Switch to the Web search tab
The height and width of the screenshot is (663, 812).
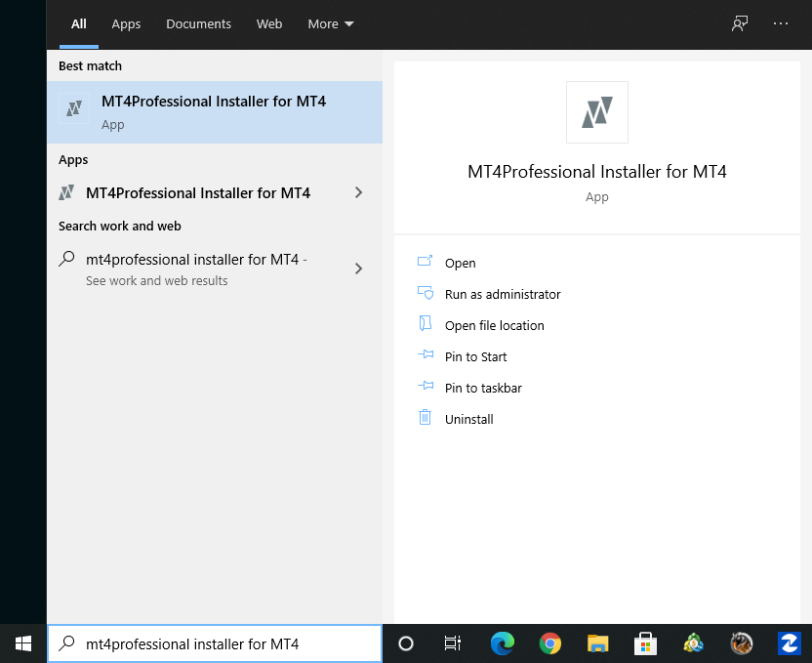[269, 23]
